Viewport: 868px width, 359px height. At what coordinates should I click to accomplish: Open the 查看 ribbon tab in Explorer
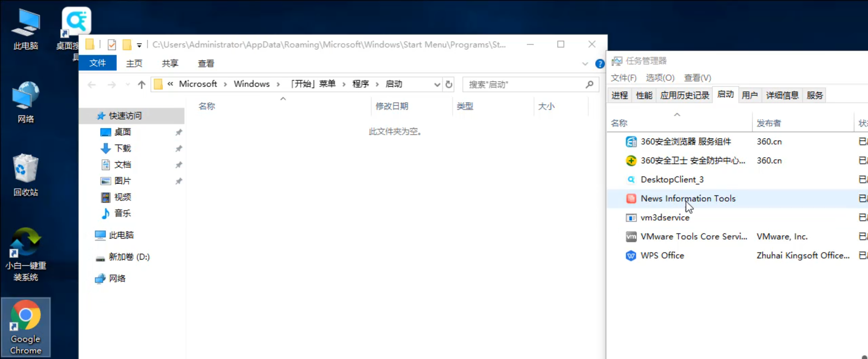206,64
